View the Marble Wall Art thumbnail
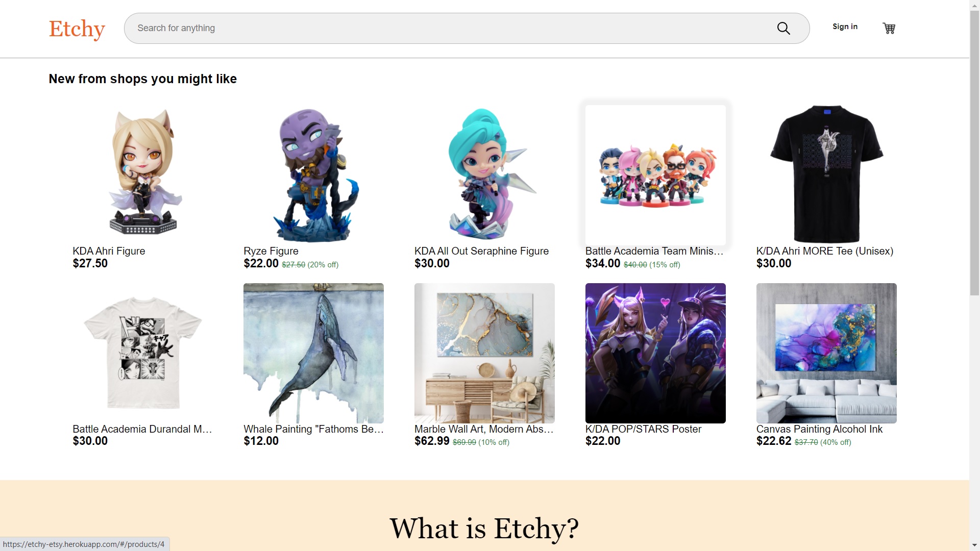The image size is (980, 551). (x=485, y=353)
